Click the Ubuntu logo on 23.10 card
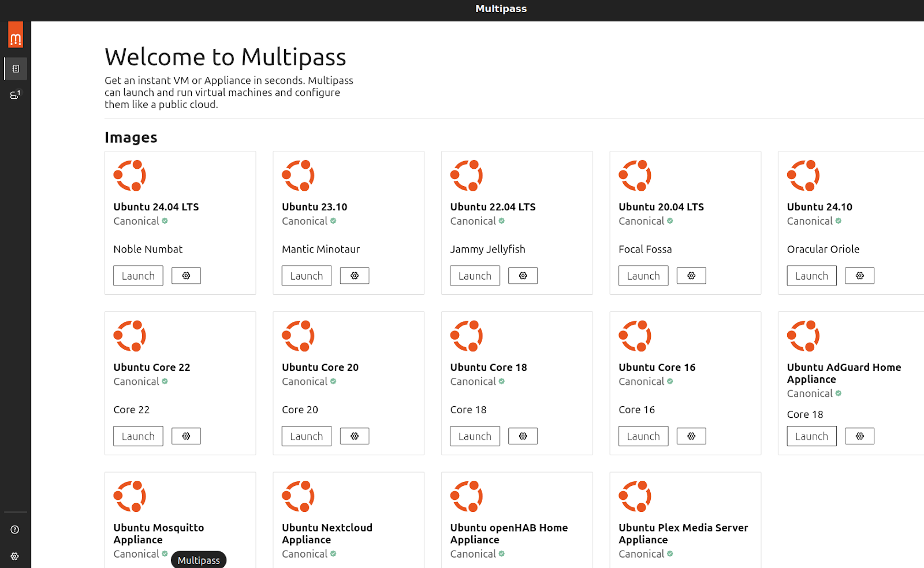 click(298, 176)
